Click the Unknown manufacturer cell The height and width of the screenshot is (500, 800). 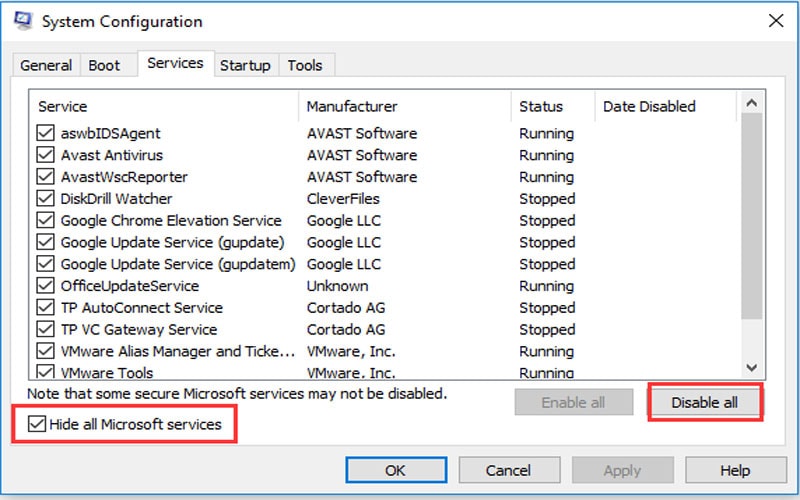pyautogui.click(x=337, y=286)
